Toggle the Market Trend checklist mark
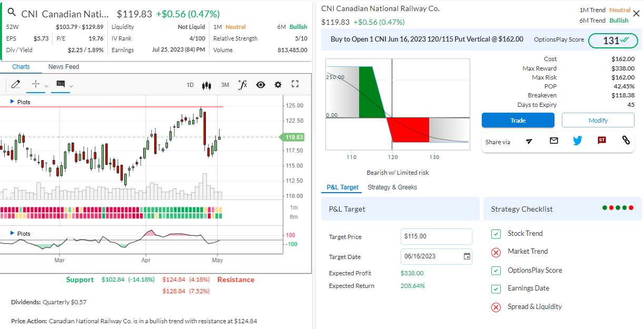The width and height of the screenshot is (644, 329). (x=496, y=252)
